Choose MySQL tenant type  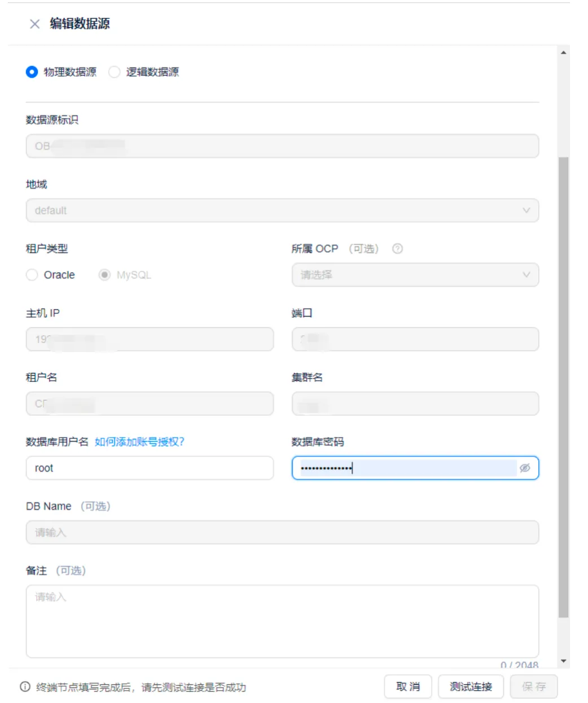pyautogui.click(x=104, y=275)
